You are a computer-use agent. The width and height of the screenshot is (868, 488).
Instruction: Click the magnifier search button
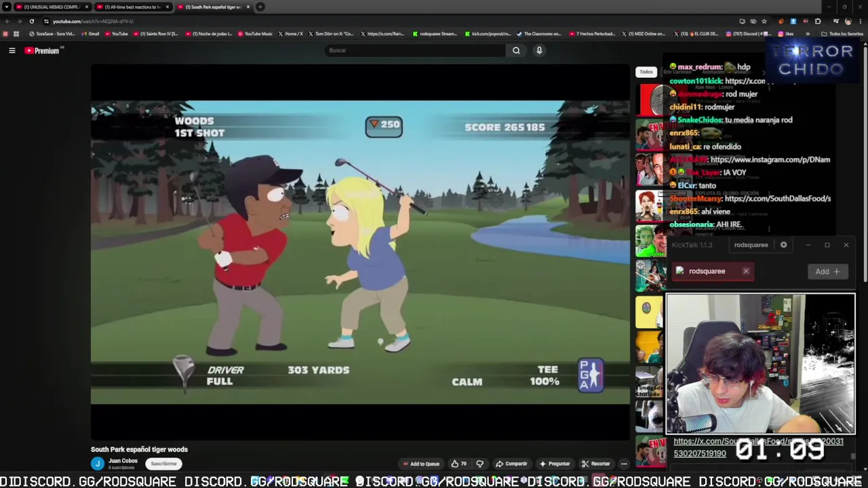click(516, 50)
